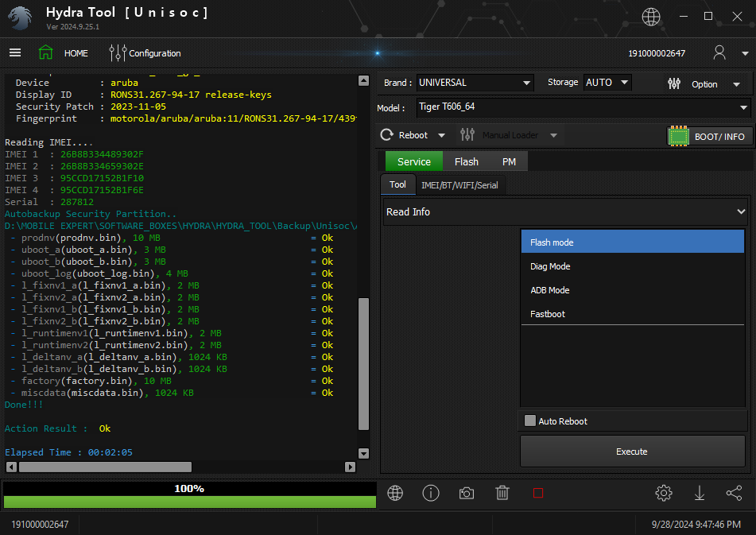Switch to the Flash tab
756x535 pixels.
pos(466,161)
